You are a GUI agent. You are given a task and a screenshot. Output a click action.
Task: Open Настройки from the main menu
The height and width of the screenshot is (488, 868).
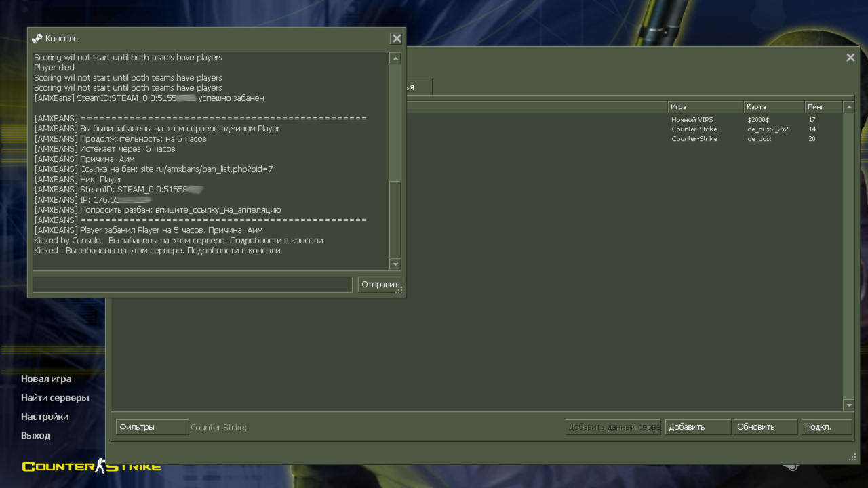(x=44, y=416)
